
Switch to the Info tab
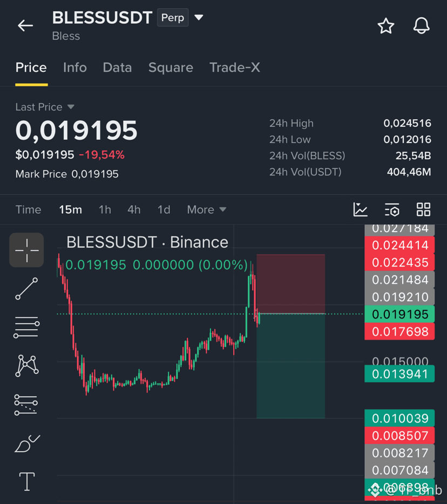pyautogui.click(x=75, y=67)
